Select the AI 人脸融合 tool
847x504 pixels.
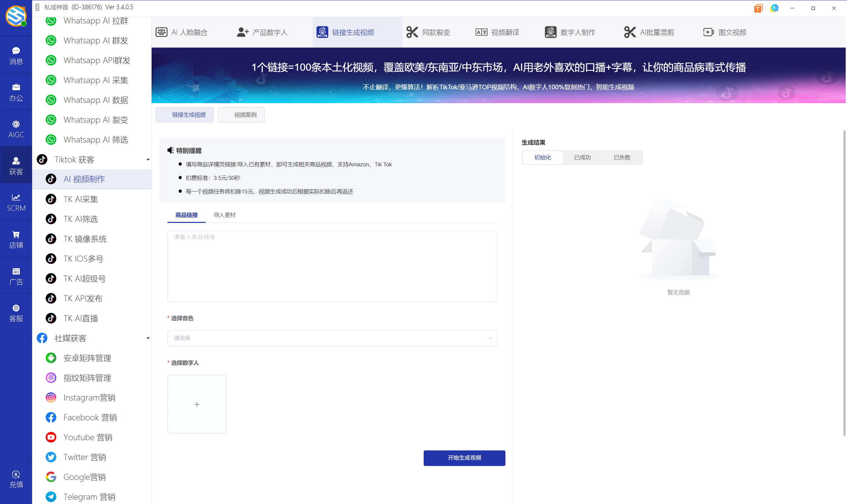(182, 32)
